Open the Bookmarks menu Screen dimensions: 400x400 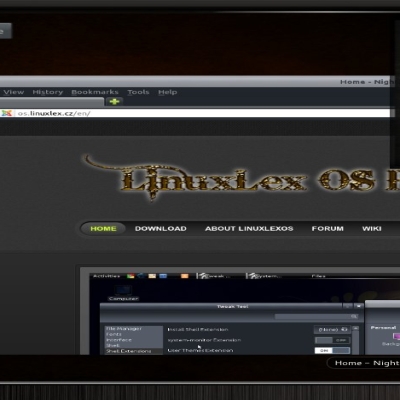[95, 92]
